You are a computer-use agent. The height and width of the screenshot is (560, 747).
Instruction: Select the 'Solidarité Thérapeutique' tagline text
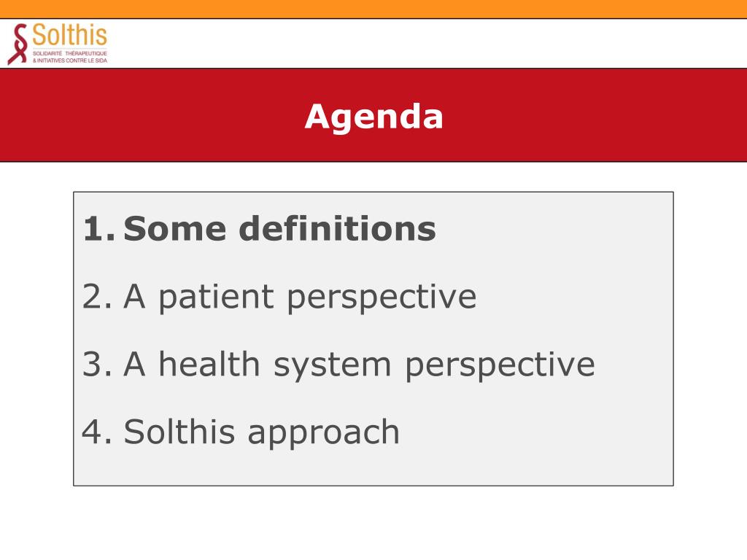(69, 53)
